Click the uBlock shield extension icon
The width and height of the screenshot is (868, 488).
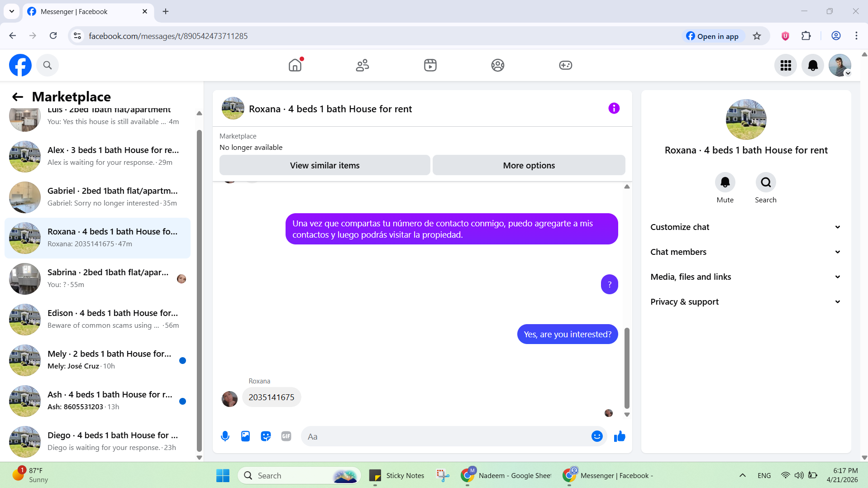tap(785, 36)
